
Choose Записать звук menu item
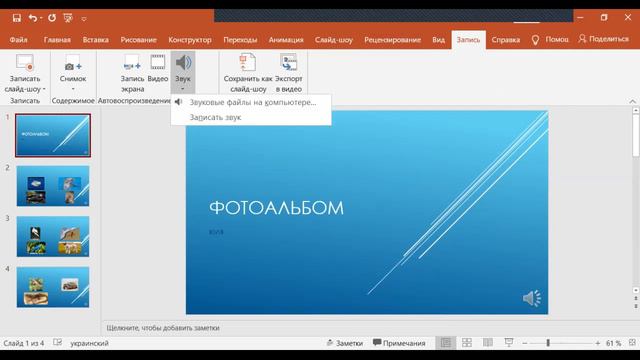pyautogui.click(x=251, y=117)
